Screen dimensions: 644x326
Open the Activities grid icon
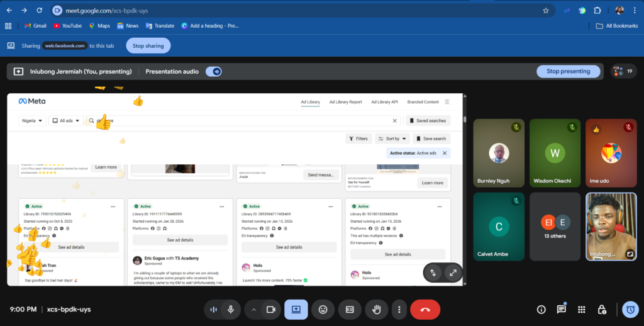click(x=582, y=310)
